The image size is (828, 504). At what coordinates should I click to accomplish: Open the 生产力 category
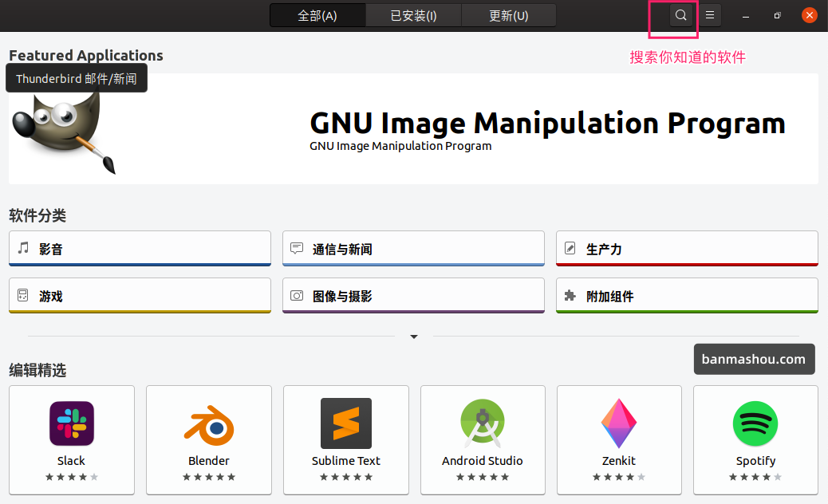tap(687, 249)
